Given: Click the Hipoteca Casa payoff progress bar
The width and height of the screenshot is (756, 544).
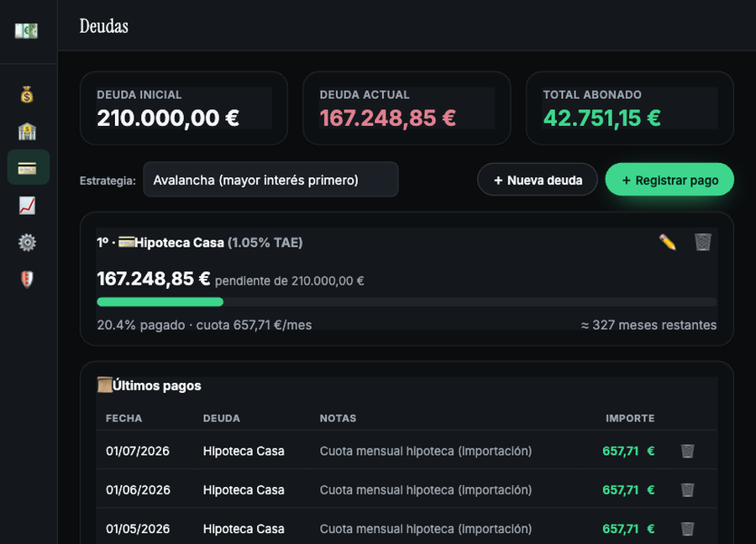Looking at the screenshot, I should pyautogui.click(x=407, y=302).
